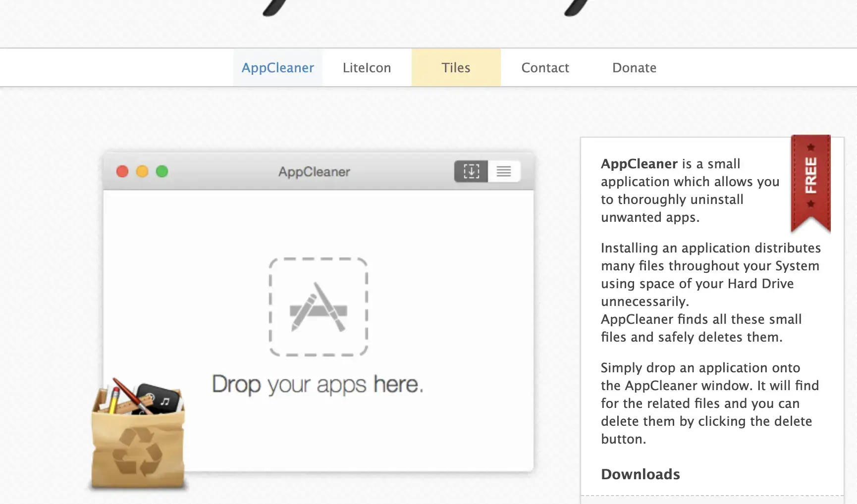
Task: Click the green zoom window button
Action: pyautogui.click(x=162, y=171)
